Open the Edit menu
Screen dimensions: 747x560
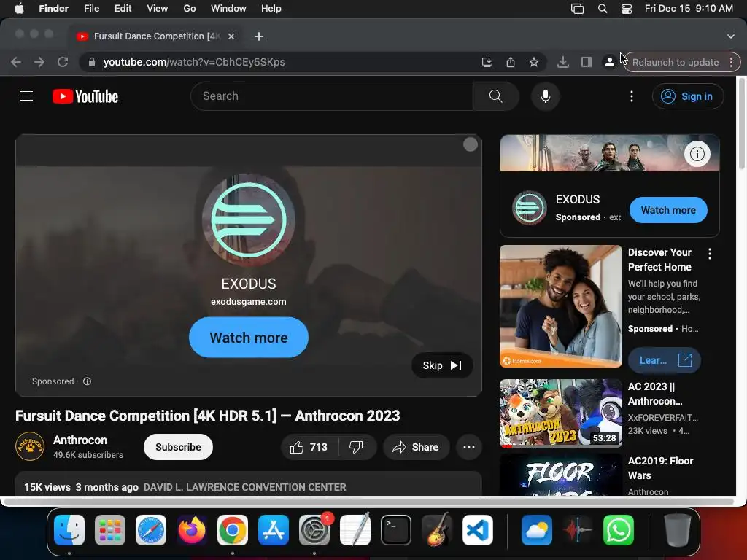[123, 9]
